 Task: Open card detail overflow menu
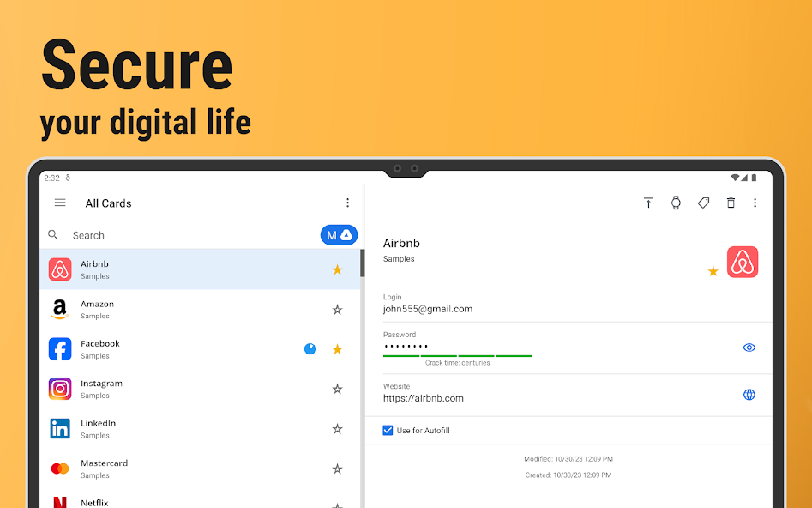click(755, 203)
